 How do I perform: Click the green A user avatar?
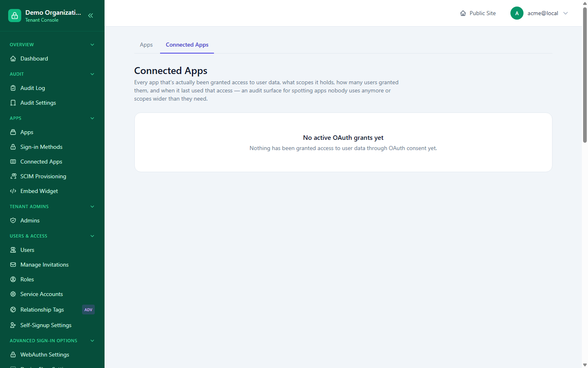click(517, 13)
